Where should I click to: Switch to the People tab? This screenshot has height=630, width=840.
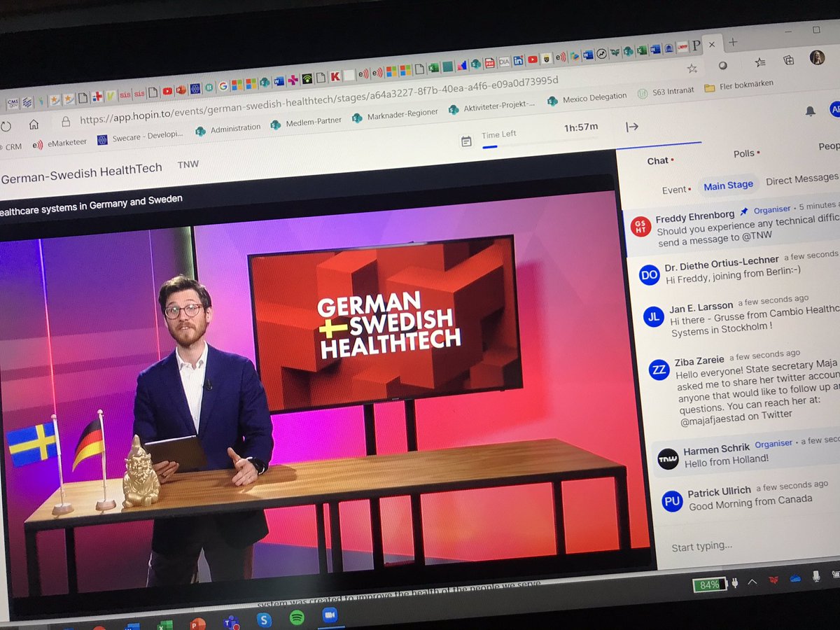tap(829, 146)
